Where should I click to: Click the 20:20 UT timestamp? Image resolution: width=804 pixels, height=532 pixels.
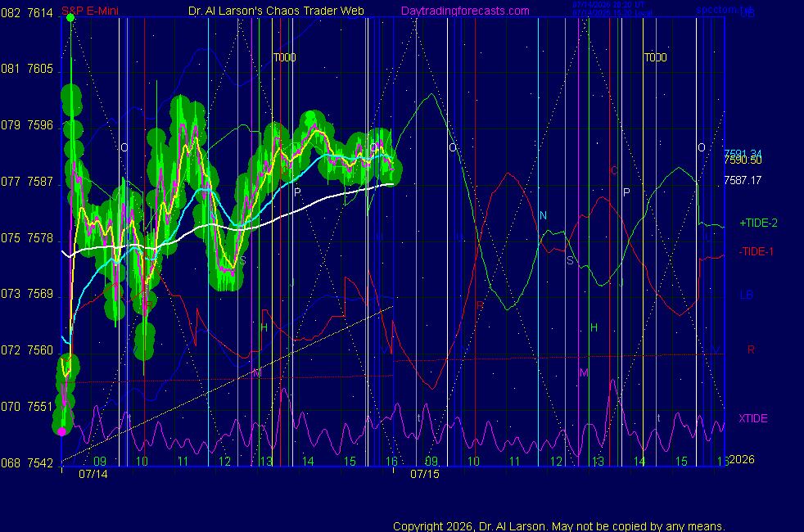click(x=608, y=5)
